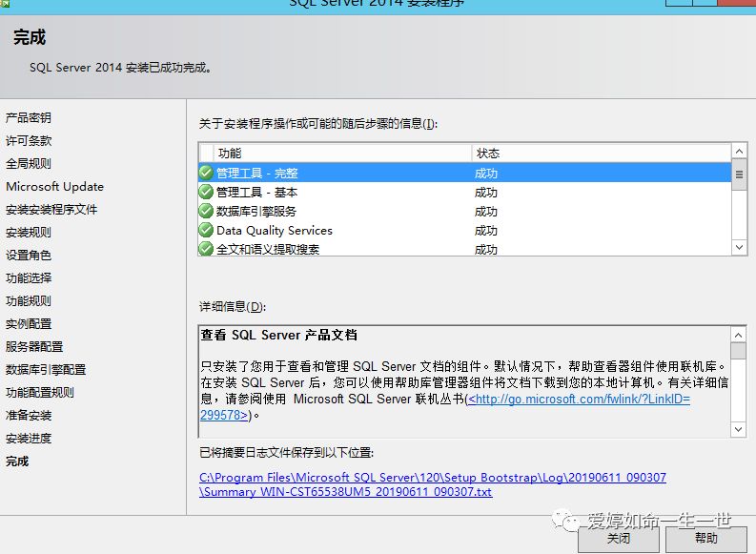Click 数据库引擎配置 step in sidebar
Viewport: 756px width, 554px height.
click(x=46, y=370)
